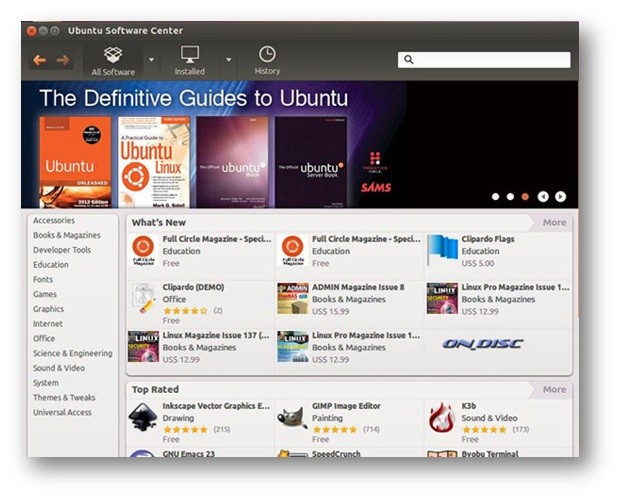The height and width of the screenshot is (499, 621).
Task: Open first Full Circle Magazine icon
Action: [143, 250]
